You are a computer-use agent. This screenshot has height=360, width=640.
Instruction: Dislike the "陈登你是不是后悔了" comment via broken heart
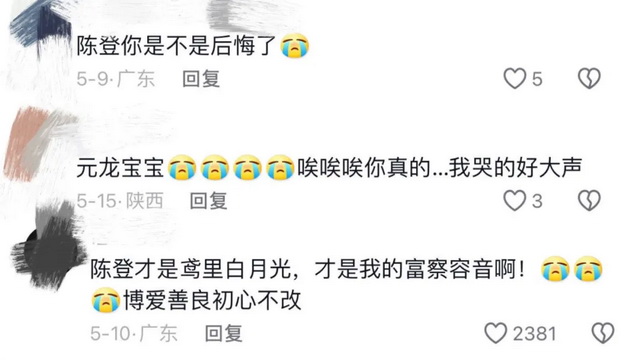pos(589,78)
